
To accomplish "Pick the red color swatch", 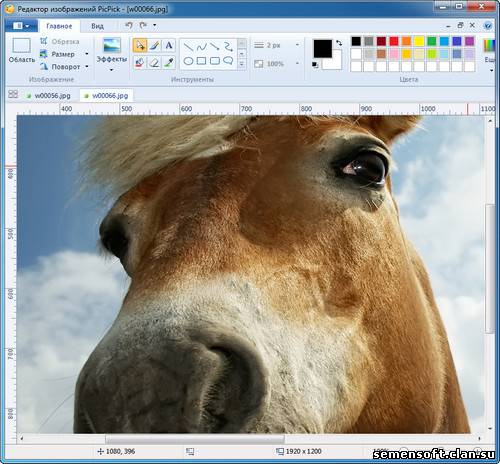I will pyautogui.click(x=394, y=41).
